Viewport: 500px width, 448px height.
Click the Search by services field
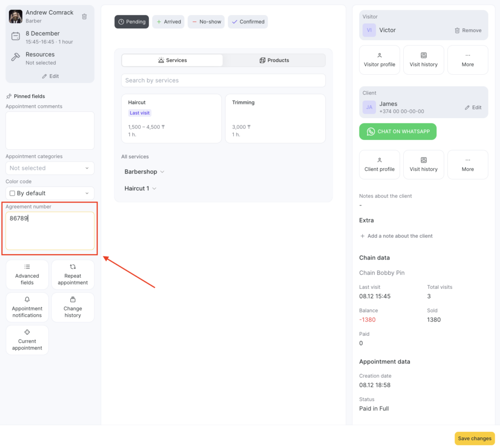pyautogui.click(x=223, y=81)
